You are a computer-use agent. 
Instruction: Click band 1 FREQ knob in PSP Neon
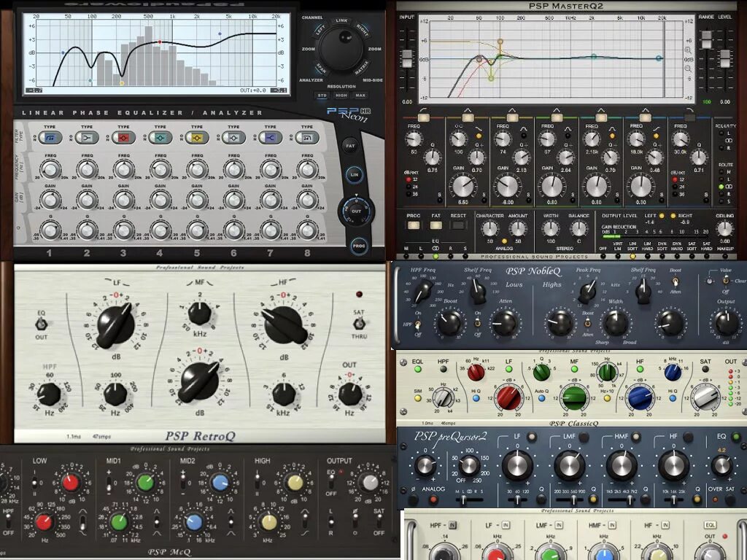(x=50, y=169)
